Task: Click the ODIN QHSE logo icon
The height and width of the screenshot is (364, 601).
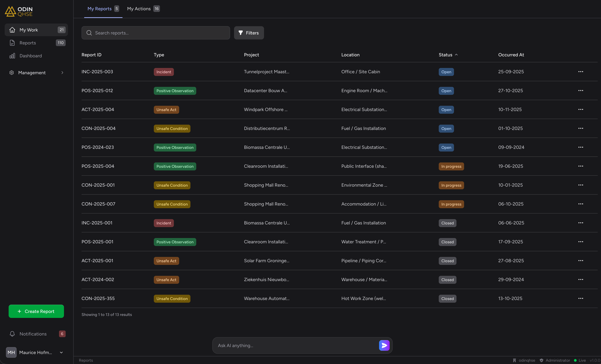Action: click(10, 11)
